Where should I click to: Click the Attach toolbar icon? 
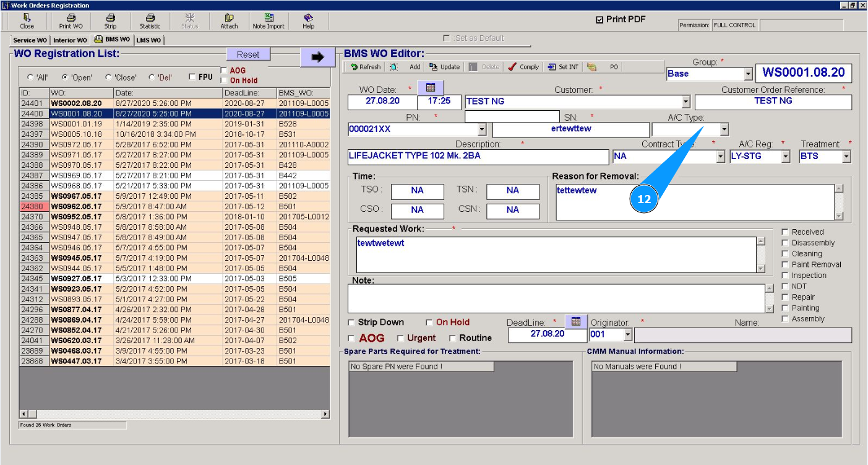[229, 21]
